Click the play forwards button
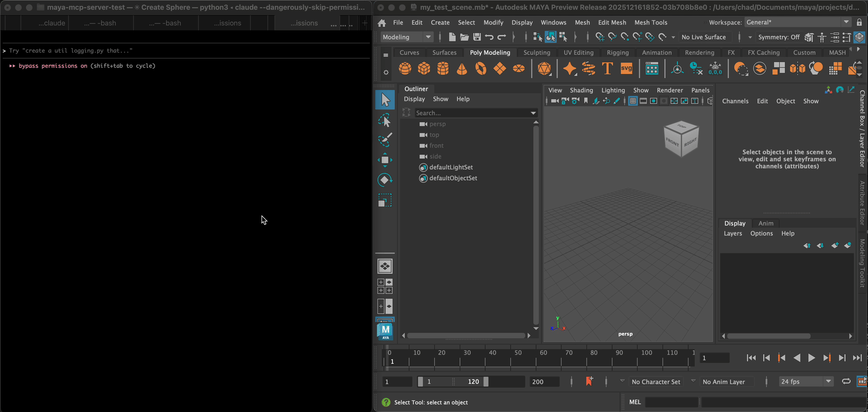 [x=811, y=358]
